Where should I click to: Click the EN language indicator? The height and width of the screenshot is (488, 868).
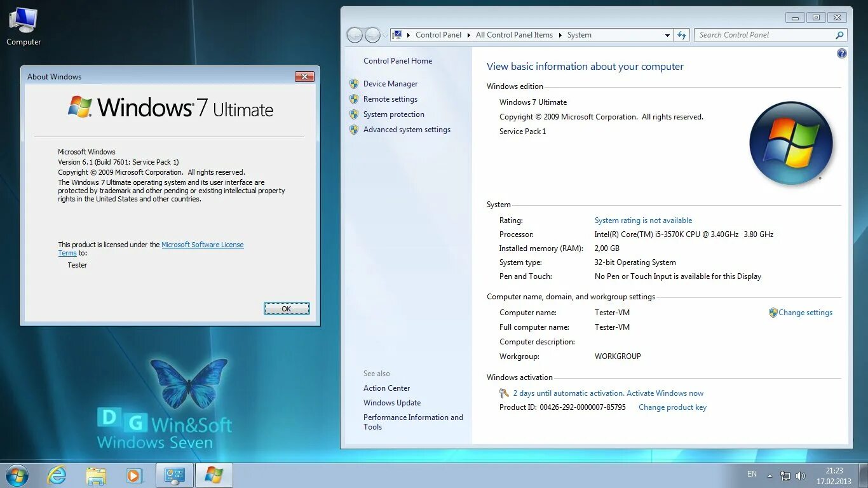[x=752, y=474]
